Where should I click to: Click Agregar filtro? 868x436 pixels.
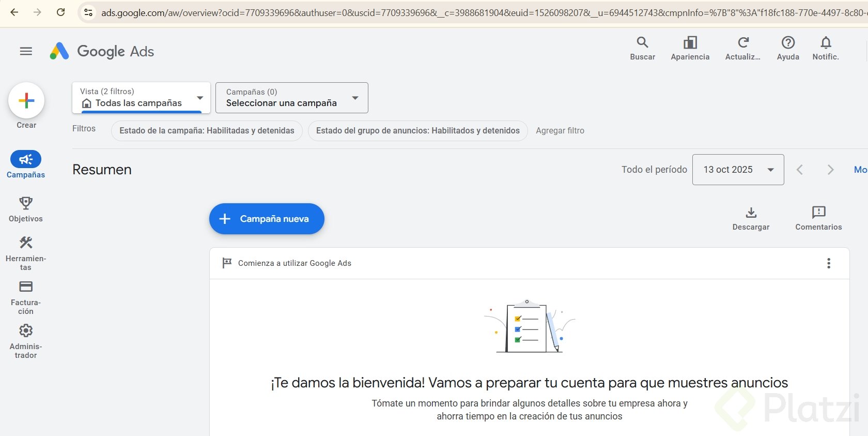tap(560, 131)
